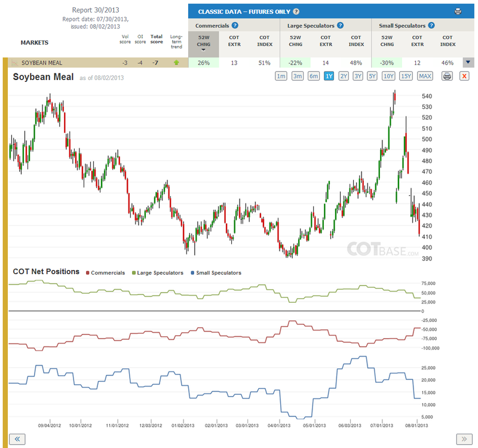Click the 26% Commercials 52W change cell

click(x=204, y=63)
